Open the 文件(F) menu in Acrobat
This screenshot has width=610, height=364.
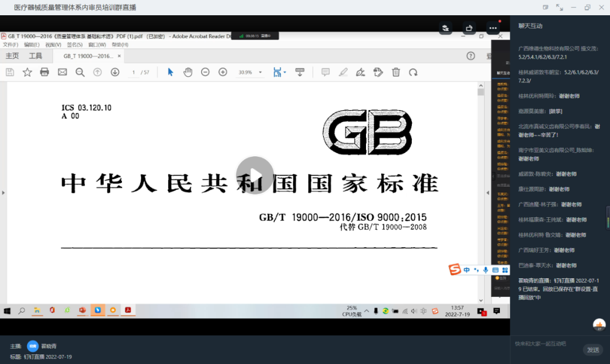(10, 45)
